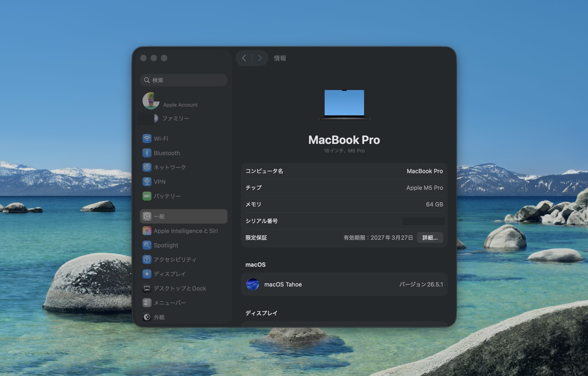Image resolution: width=588 pixels, height=376 pixels.
Task: Select the ネットワーク globe icon
Action: point(147,167)
